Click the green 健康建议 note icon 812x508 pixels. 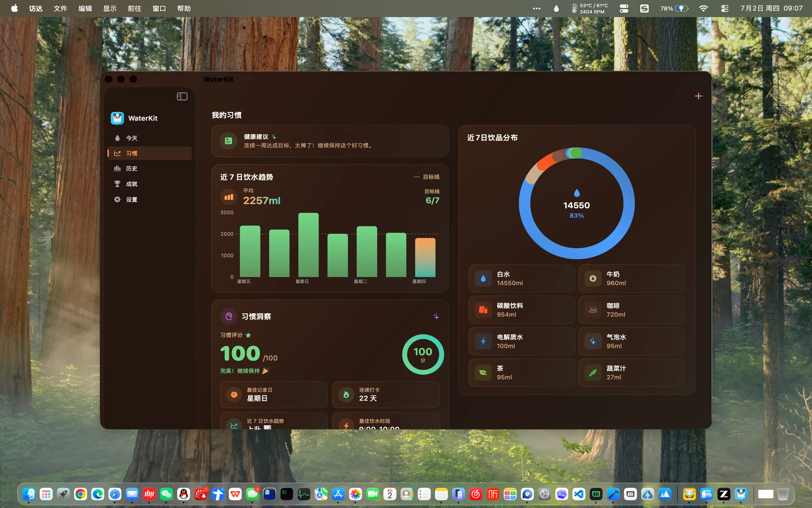click(x=228, y=141)
